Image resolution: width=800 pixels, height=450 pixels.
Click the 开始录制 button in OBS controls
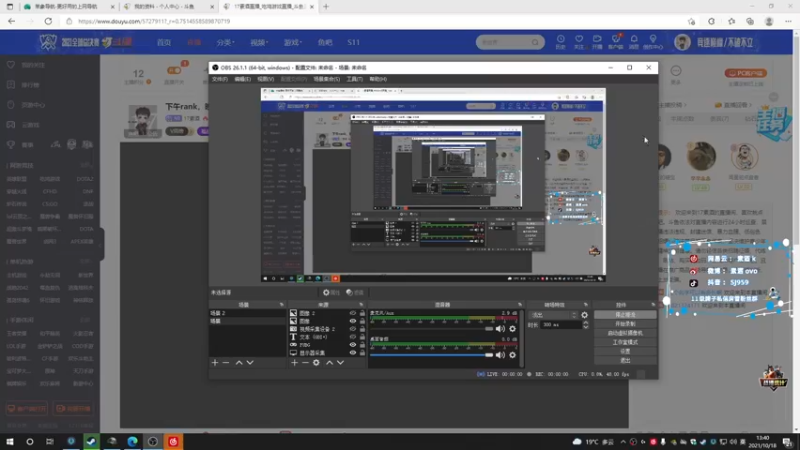pyautogui.click(x=625, y=324)
